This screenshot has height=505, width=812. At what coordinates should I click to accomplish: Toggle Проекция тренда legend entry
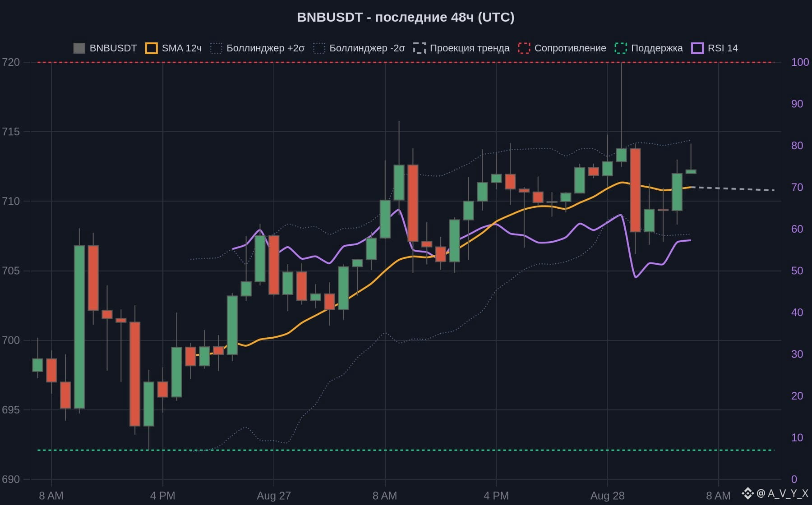click(461, 48)
